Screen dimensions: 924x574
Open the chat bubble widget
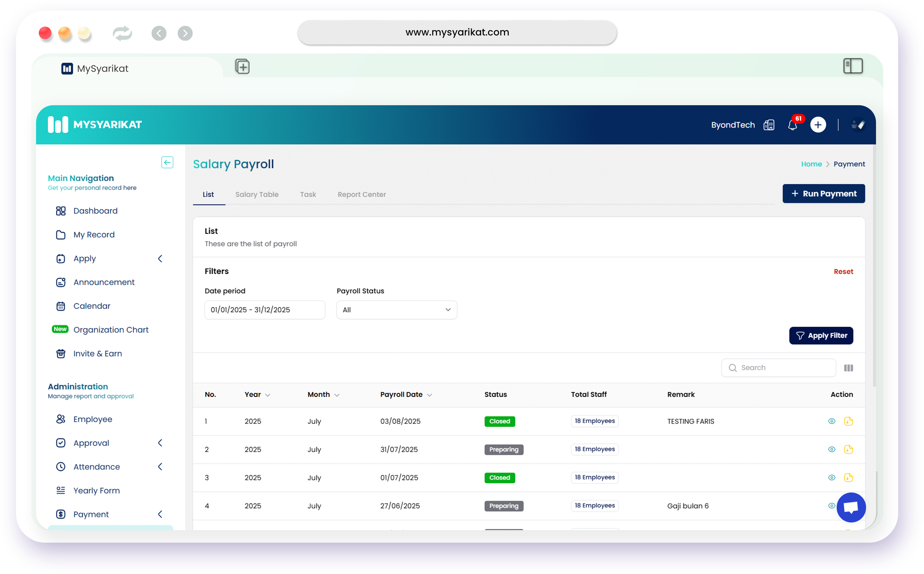[851, 507]
